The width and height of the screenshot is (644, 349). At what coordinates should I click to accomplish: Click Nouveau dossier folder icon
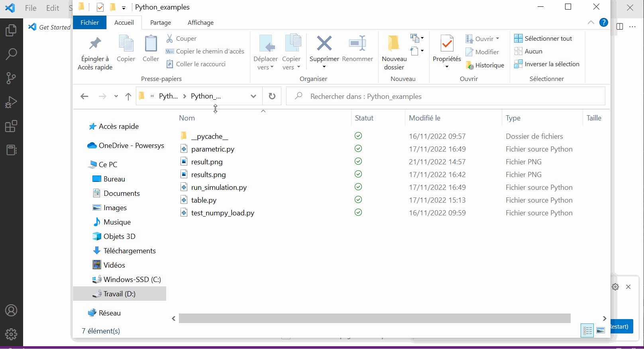(394, 43)
